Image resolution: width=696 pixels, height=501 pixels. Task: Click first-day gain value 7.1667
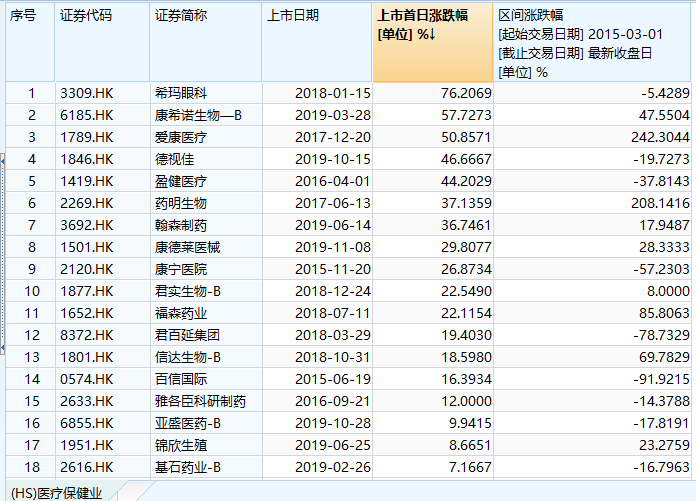point(433,467)
